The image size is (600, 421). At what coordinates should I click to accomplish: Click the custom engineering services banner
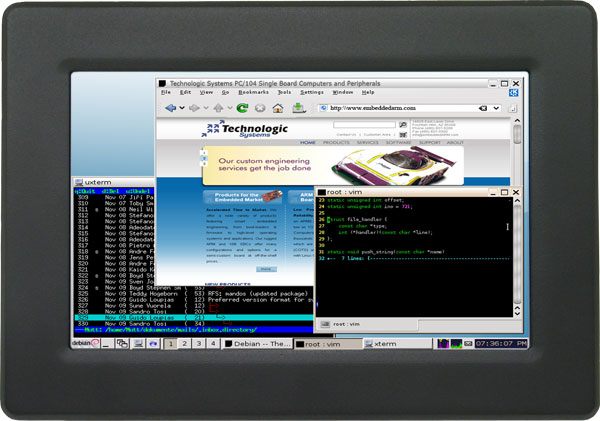[x=333, y=166]
